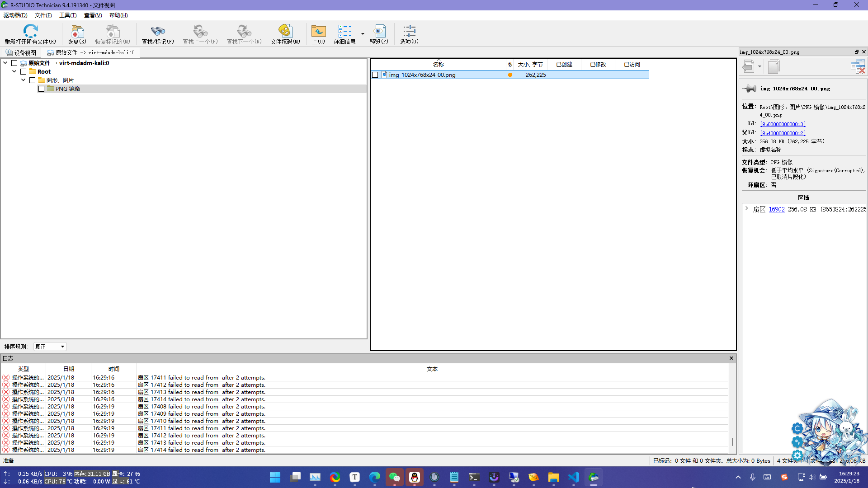
Task: Click the Details view toolbar icon
Action: tap(344, 31)
